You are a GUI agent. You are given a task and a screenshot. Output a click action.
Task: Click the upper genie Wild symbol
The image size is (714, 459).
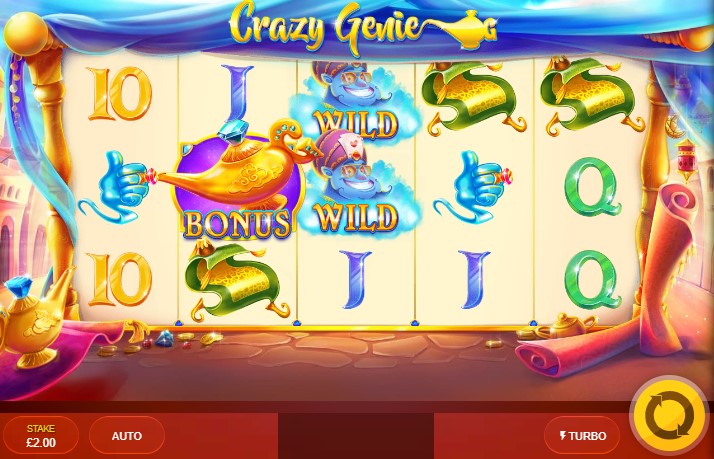[x=356, y=101]
